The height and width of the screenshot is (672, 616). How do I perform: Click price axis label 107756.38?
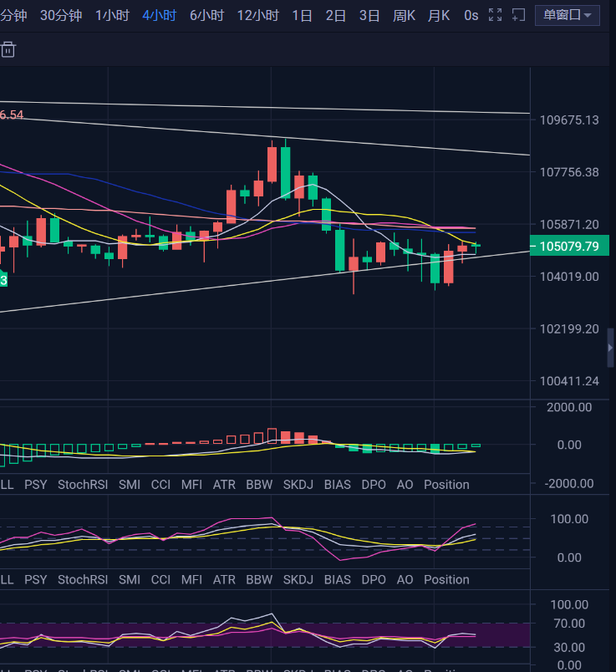(569, 172)
